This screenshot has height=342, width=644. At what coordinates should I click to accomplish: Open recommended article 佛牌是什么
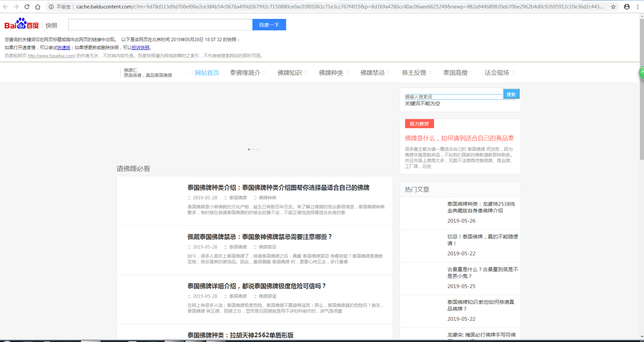(459, 138)
